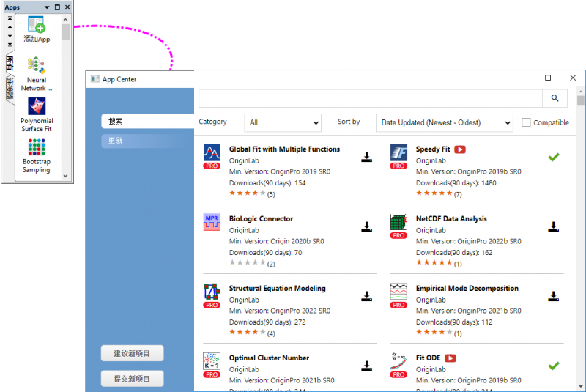The height and width of the screenshot is (392, 586).
Task: Open Polynomial Surface Fit app
Action: coord(37,106)
